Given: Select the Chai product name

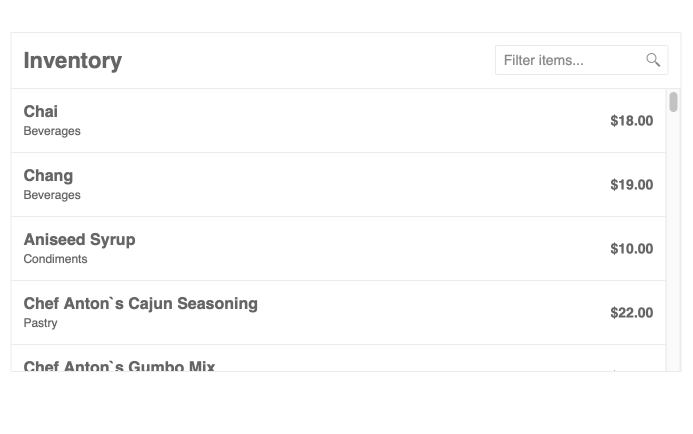Looking at the screenshot, I should 41,111.
